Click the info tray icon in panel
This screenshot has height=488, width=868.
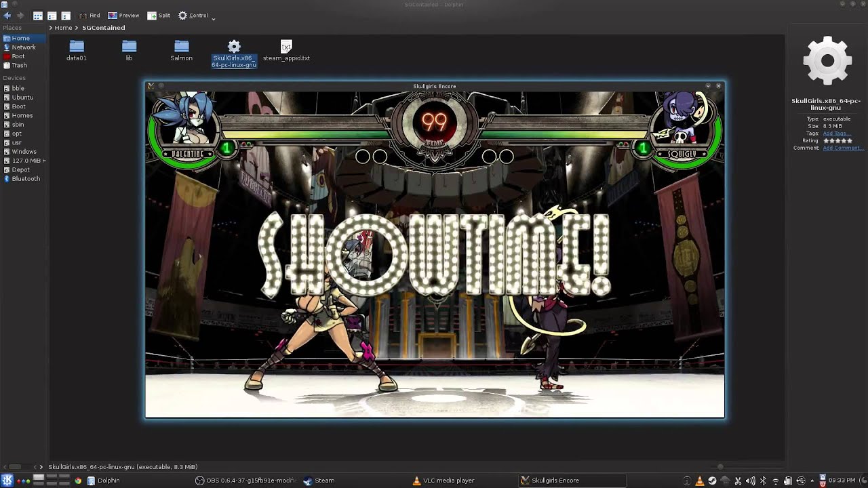click(x=687, y=481)
